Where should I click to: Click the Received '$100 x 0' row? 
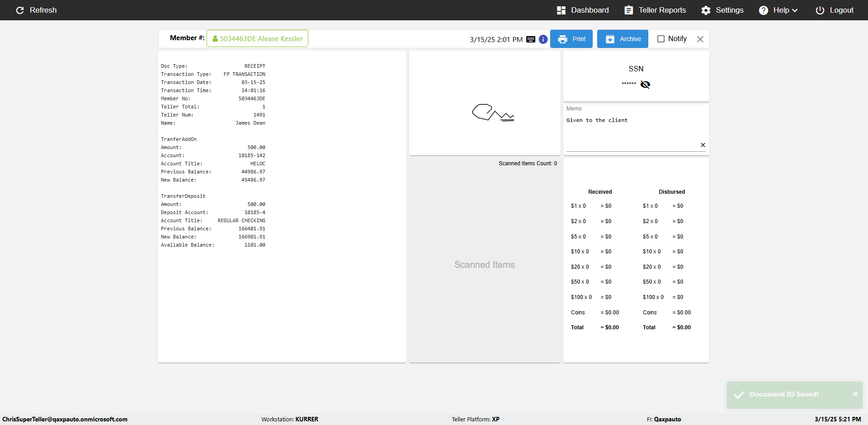click(591, 297)
